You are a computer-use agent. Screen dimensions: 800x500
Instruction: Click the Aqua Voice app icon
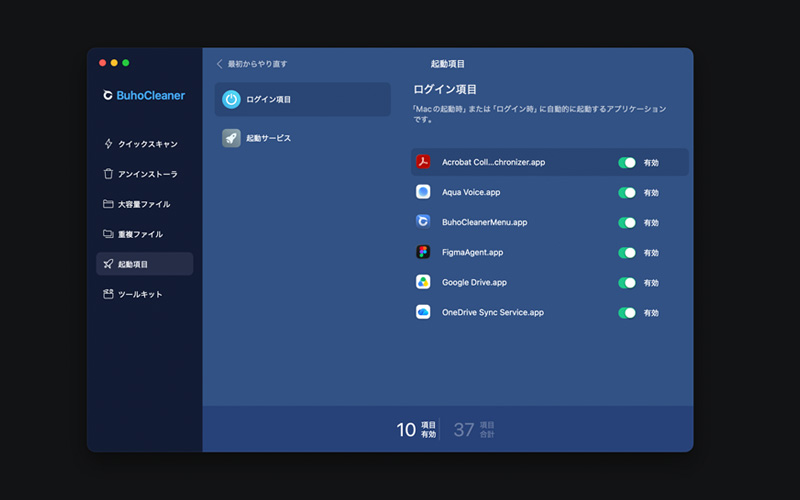coord(423,192)
